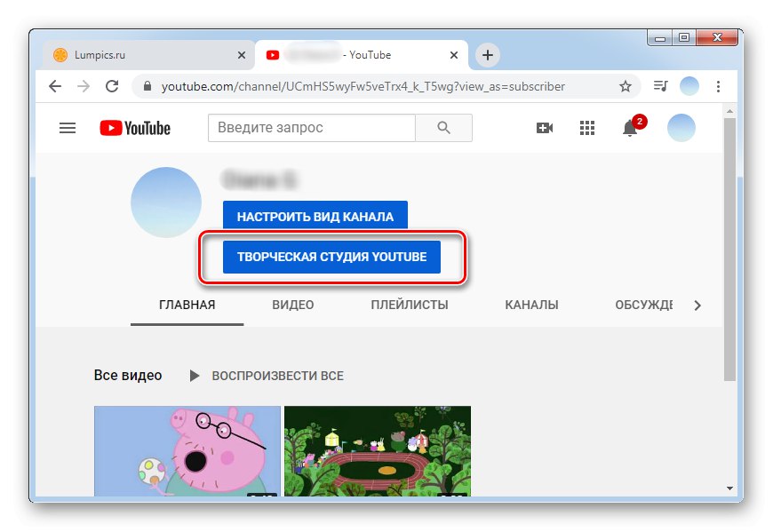The width and height of the screenshot is (773, 532).
Task: Click the scrollbar down arrow
Action: pos(729,488)
